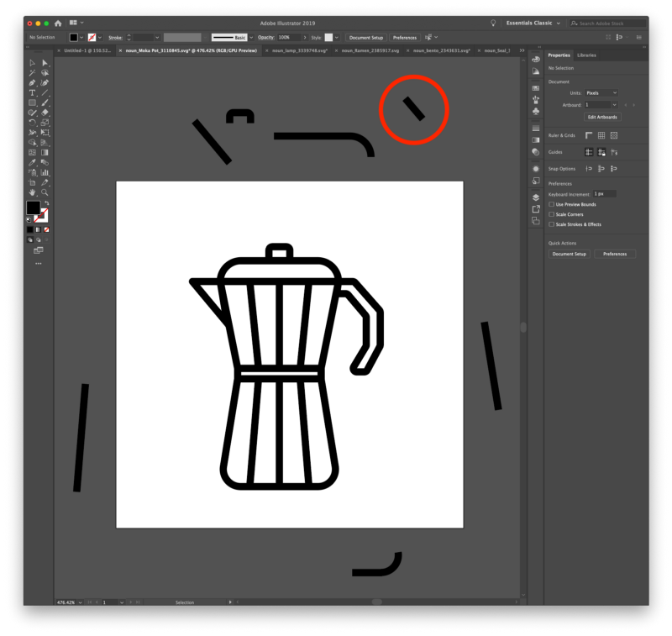Toggle show rulers in Ruler & Grids

tap(589, 135)
